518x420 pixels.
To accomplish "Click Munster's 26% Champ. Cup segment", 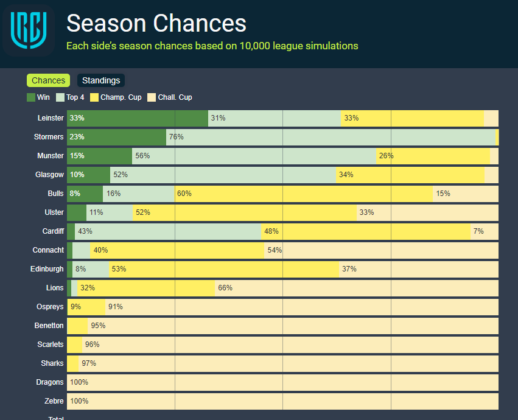I will [432, 156].
